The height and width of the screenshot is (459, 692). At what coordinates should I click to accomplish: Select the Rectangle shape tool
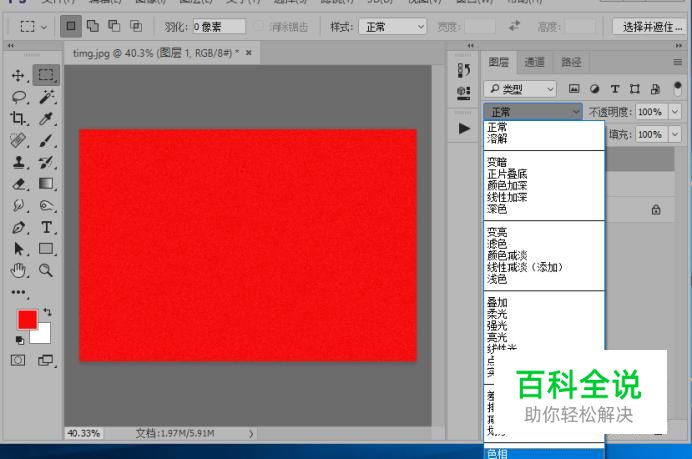46,248
